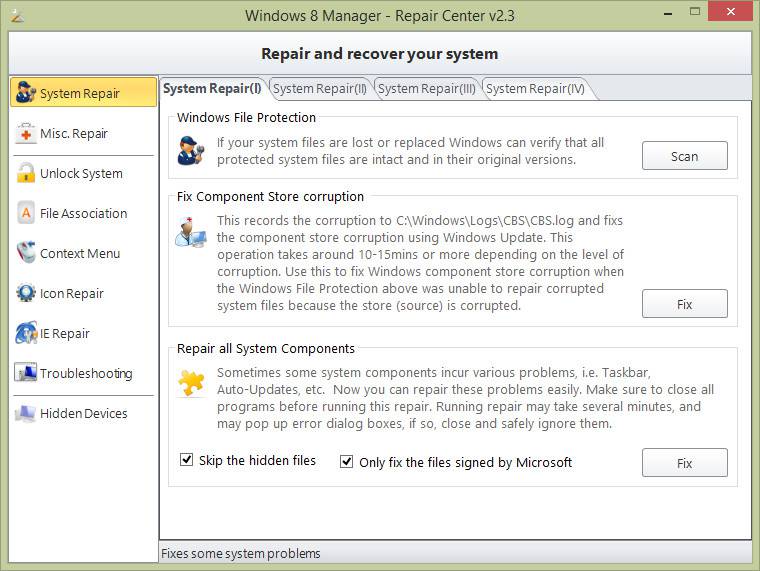Open the Hidden Devices section
This screenshot has width=760, height=571.
pos(83,413)
